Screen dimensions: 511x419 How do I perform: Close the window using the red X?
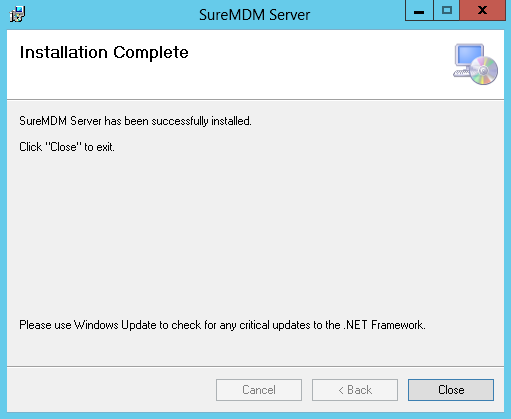482,11
